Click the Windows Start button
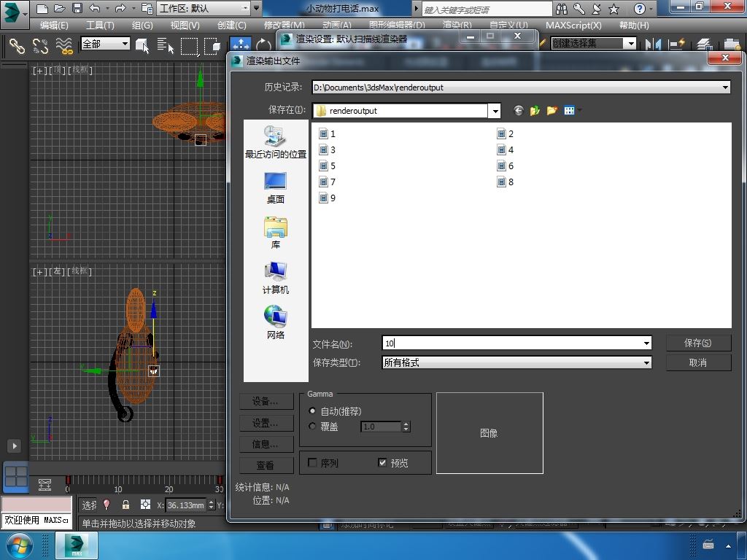Screen dimensions: 747x560 [18, 545]
